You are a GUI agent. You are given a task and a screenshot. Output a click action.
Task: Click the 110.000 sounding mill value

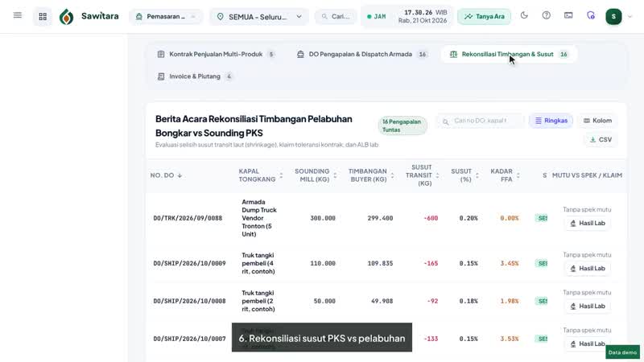pyautogui.click(x=323, y=264)
